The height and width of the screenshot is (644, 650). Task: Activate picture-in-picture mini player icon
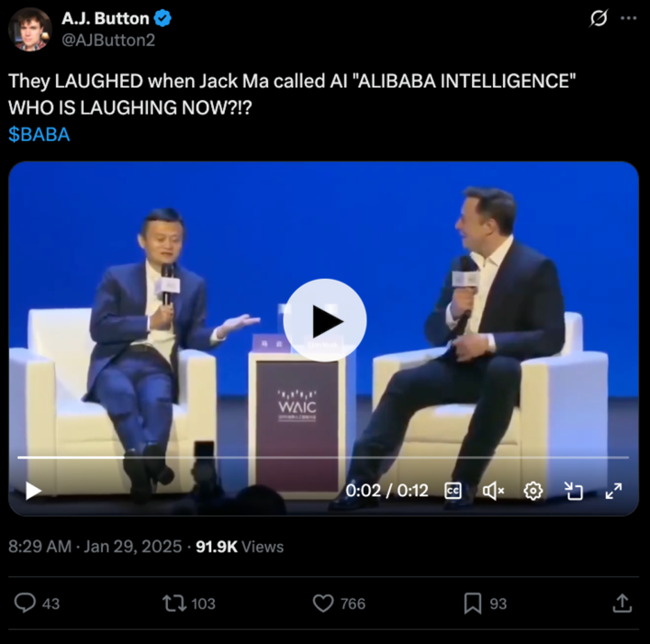pos(574,491)
